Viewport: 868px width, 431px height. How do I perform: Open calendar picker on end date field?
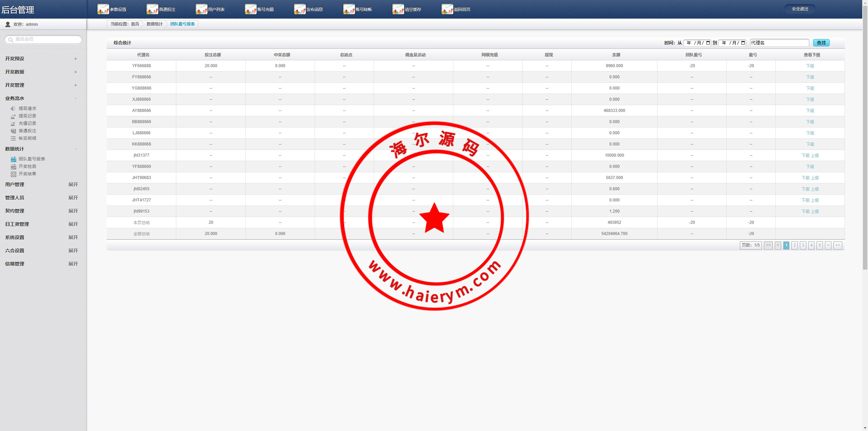click(x=743, y=43)
